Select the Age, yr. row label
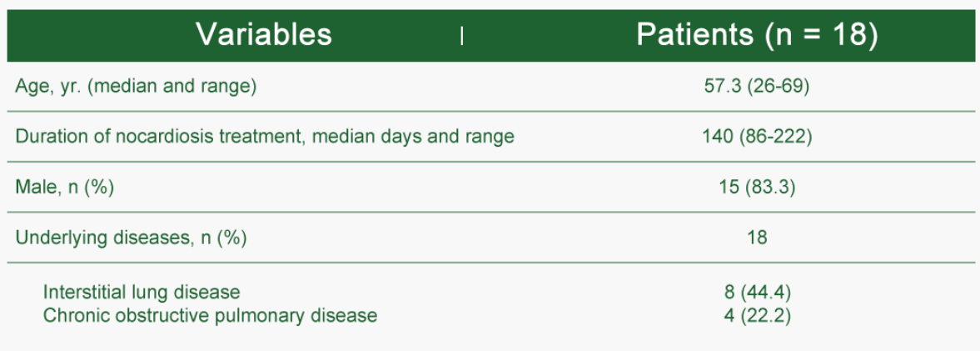This screenshot has height=351, width=980. [136, 87]
